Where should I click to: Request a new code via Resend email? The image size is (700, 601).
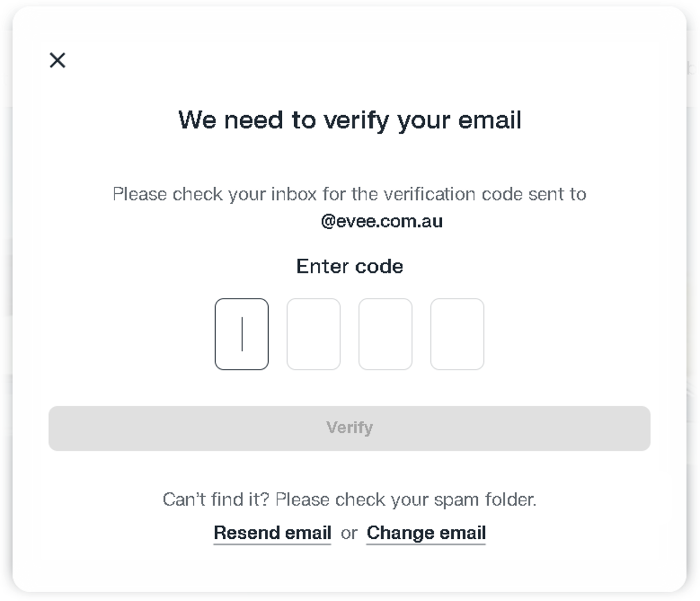(x=272, y=532)
